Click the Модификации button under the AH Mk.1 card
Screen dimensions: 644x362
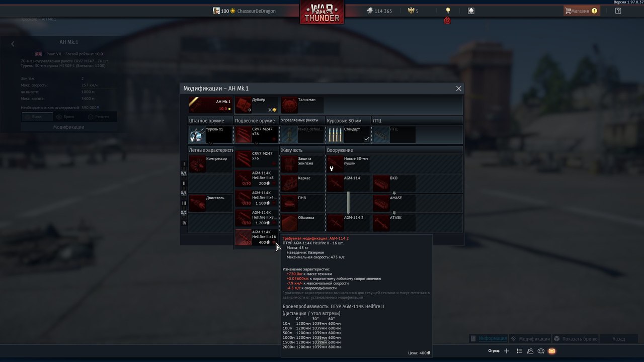click(69, 127)
